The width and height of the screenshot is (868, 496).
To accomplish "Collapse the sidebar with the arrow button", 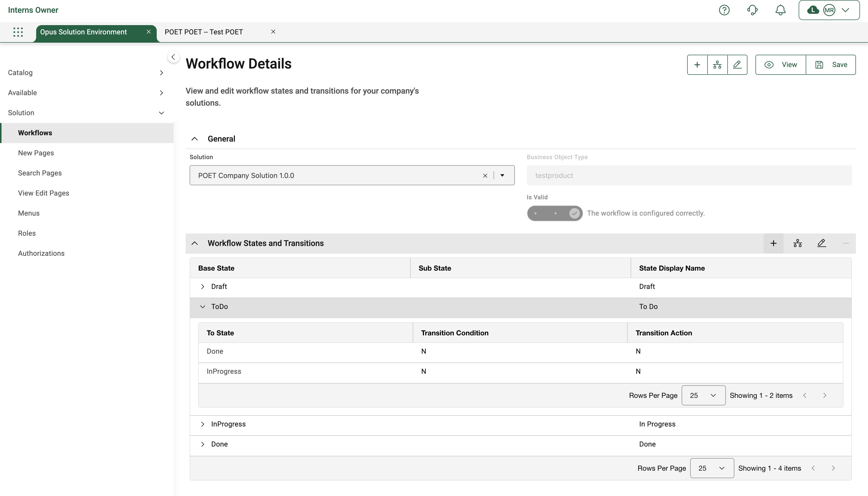I will click(x=174, y=57).
